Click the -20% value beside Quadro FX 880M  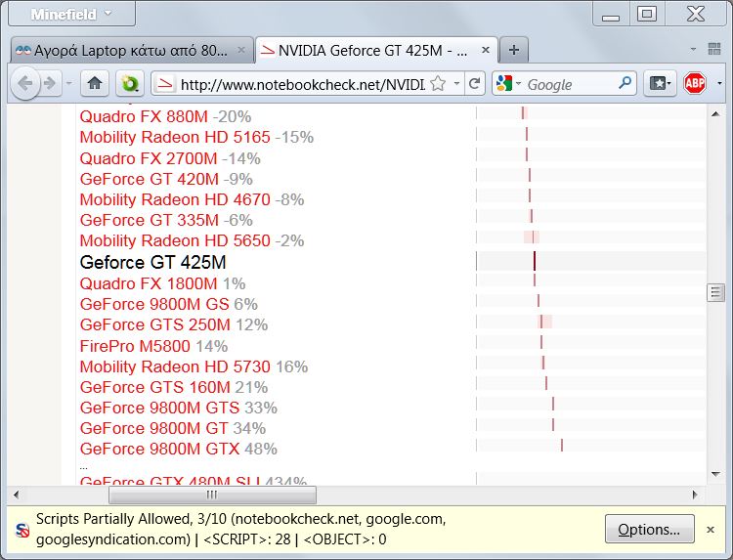pyautogui.click(x=232, y=116)
